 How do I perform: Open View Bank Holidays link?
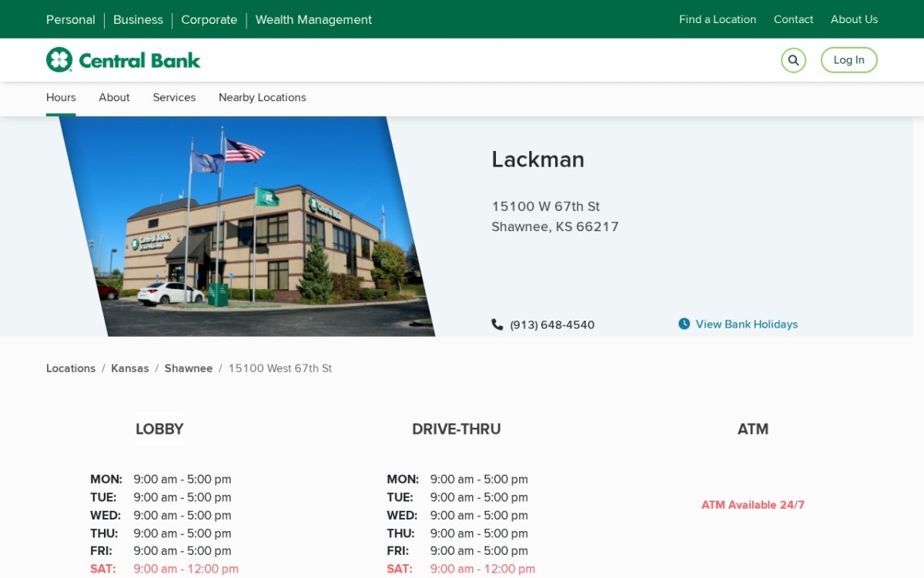[746, 324]
